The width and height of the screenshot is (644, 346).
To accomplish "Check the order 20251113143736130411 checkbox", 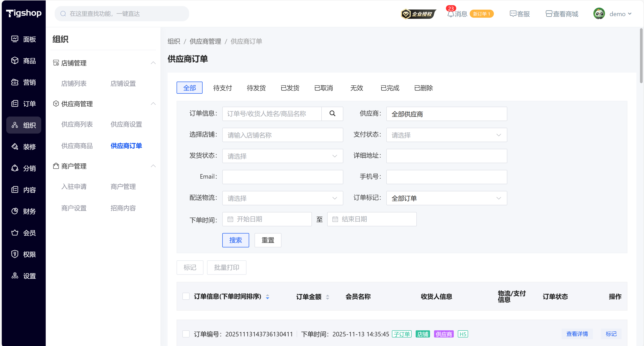I will [186, 334].
